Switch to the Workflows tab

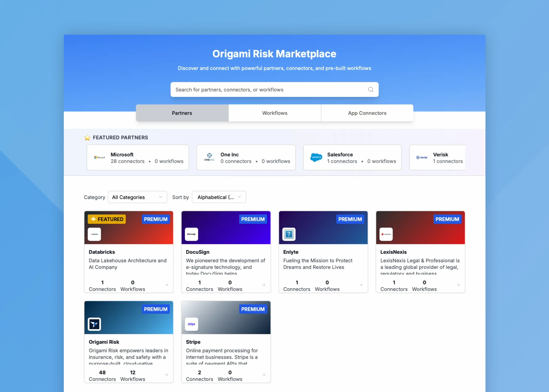pyautogui.click(x=275, y=113)
